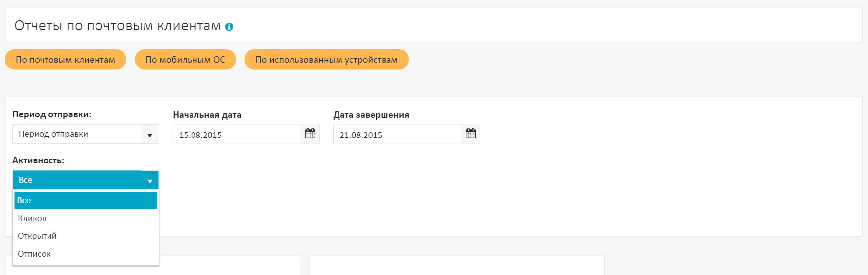Image resolution: width=868 pixels, height=275 pixels.
Task: Click the end date field showing 21.08.2015
Action: click(397, 135)
